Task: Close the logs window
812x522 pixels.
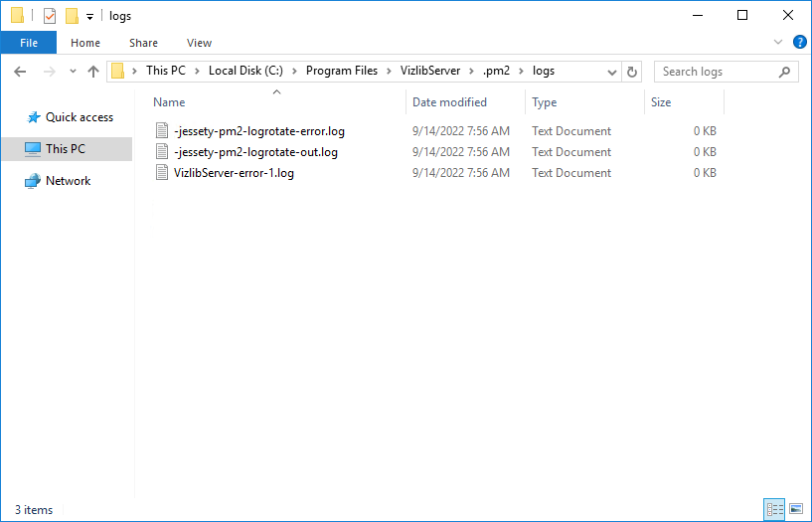Action: pos(788,16)
